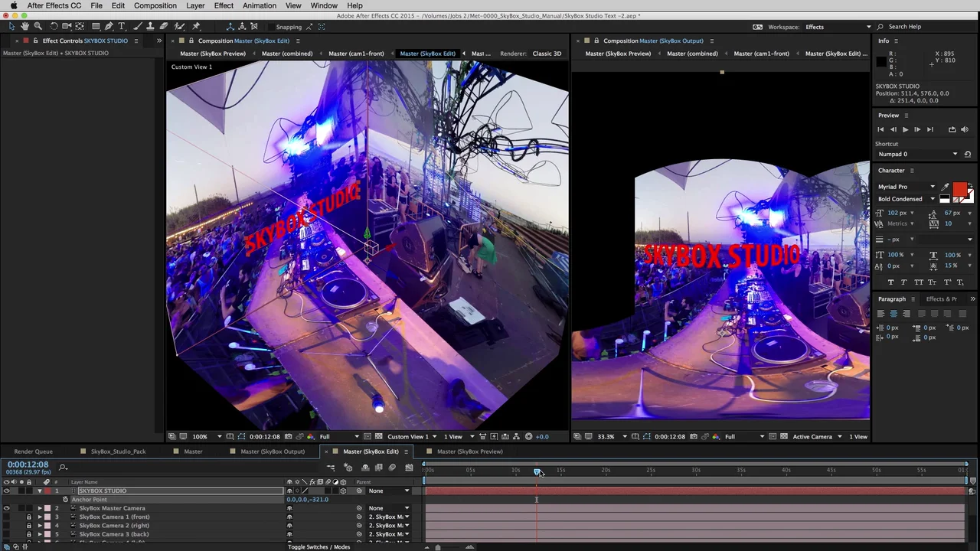
Task: Click Toggle Switches / Modes button
Action: [318, 547]
